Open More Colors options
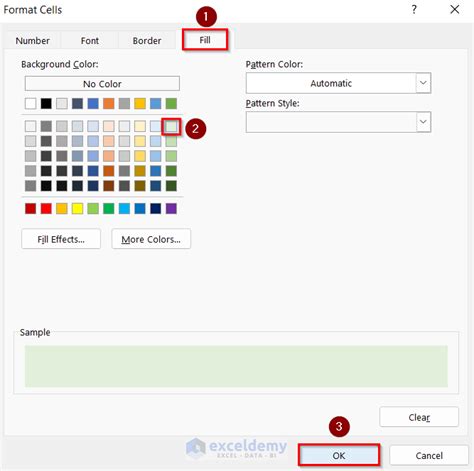474x471 pixels. tap(151, 239)
